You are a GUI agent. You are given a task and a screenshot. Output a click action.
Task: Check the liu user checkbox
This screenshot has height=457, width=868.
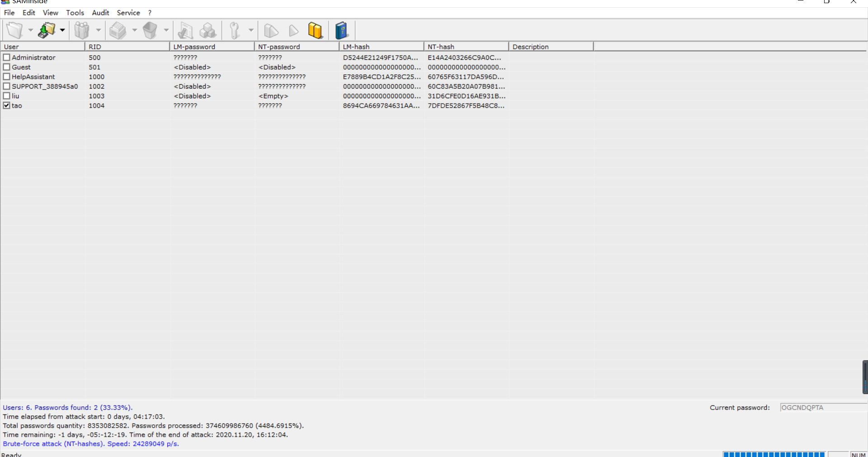[7, 96]
